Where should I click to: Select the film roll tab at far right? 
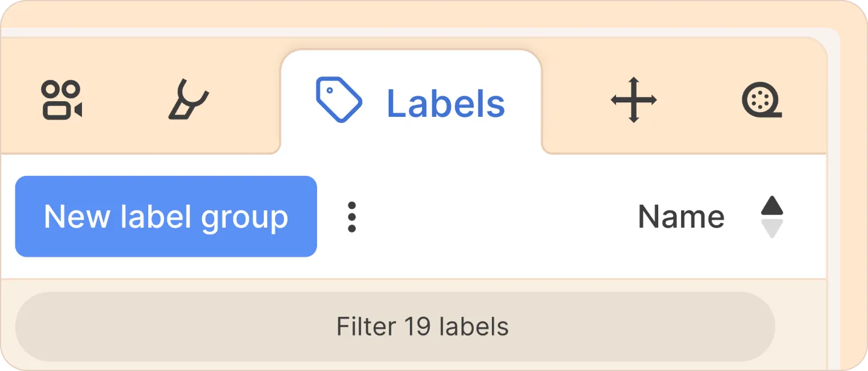point(762,100)
